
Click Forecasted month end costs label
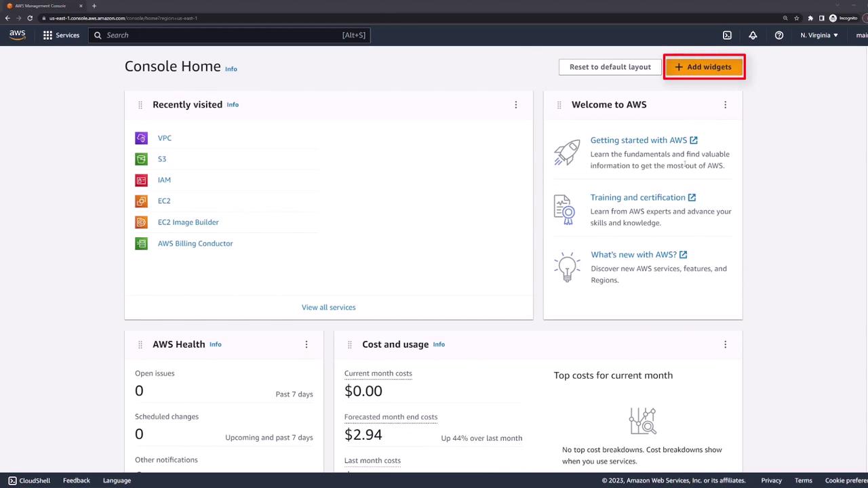coord(391,418)
